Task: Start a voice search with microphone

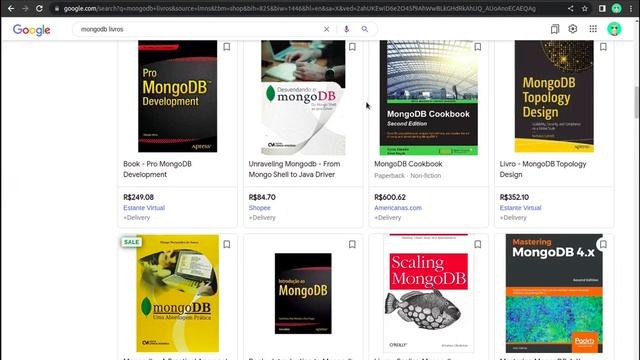Action: point(347,29)
